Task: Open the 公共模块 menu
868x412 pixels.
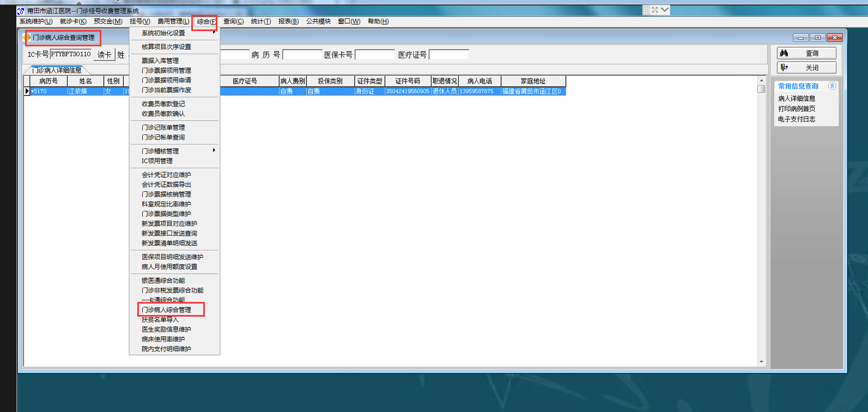Action: click(318, 21)
